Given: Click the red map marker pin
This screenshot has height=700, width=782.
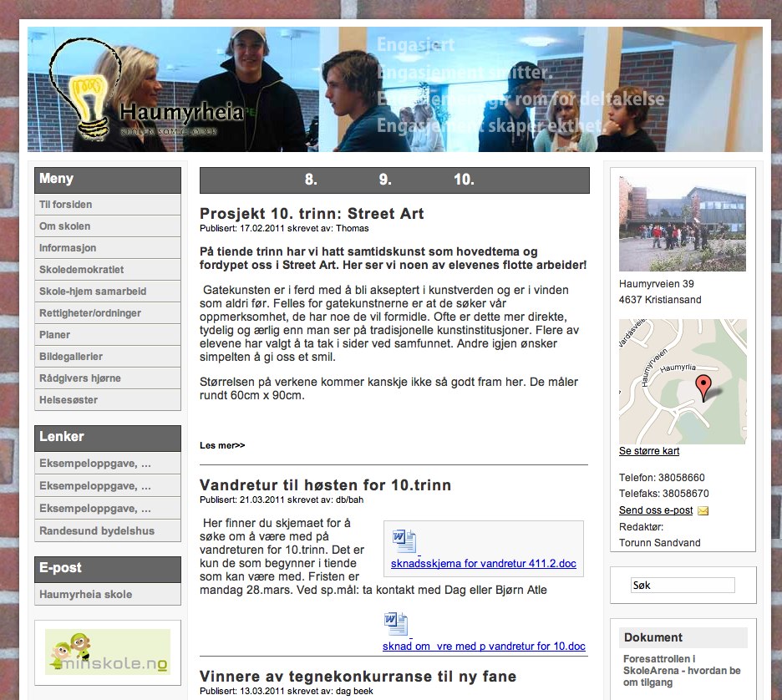Looking at the screenshot, I should pyautogui.click(x=703, y=388).
